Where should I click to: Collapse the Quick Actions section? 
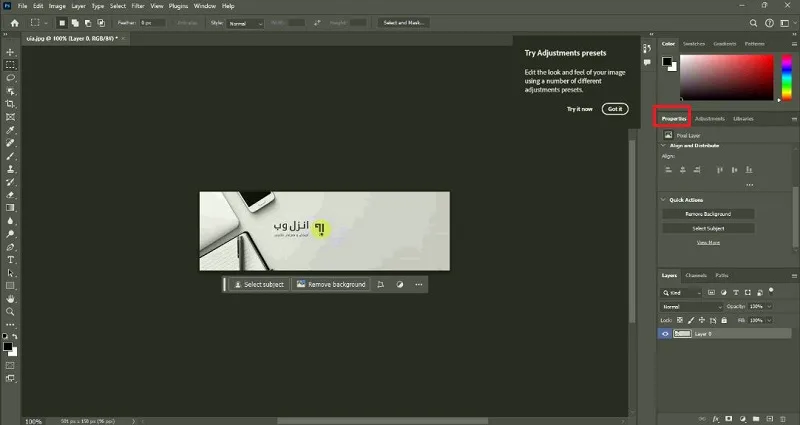[663, 200]
